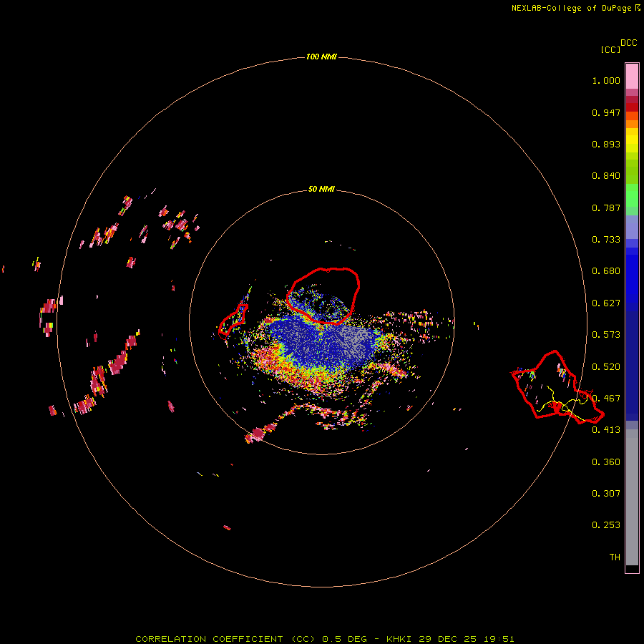Pick the light pink swatch at color bar top
The image size is (644, 644).
point(632,76)
